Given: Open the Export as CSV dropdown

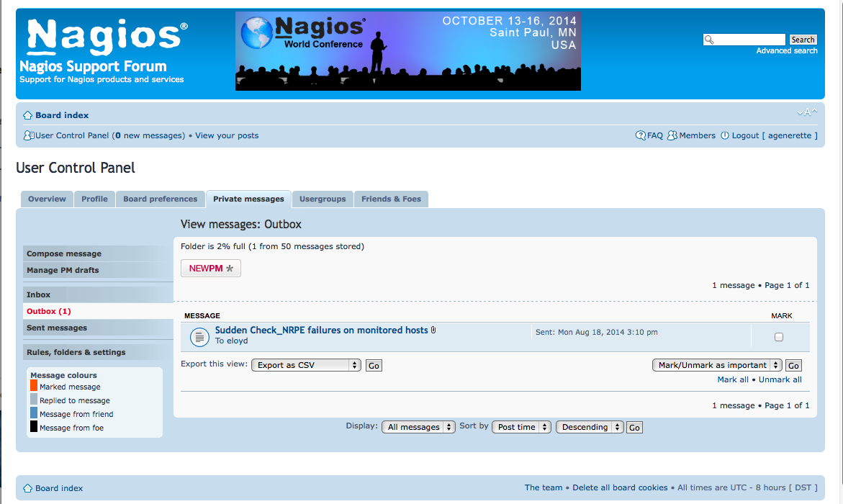Looking at the screenshot, I should [x=306, y=365].
